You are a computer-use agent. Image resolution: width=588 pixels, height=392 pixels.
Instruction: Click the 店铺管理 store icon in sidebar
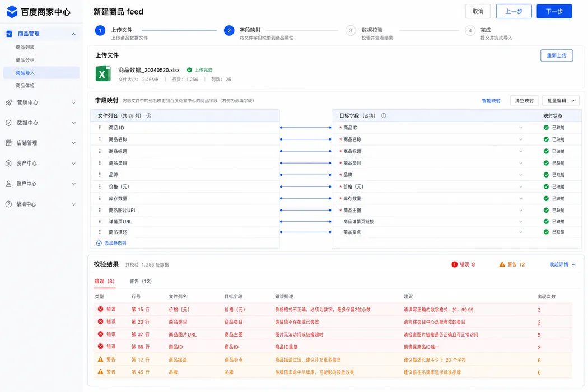8,143
